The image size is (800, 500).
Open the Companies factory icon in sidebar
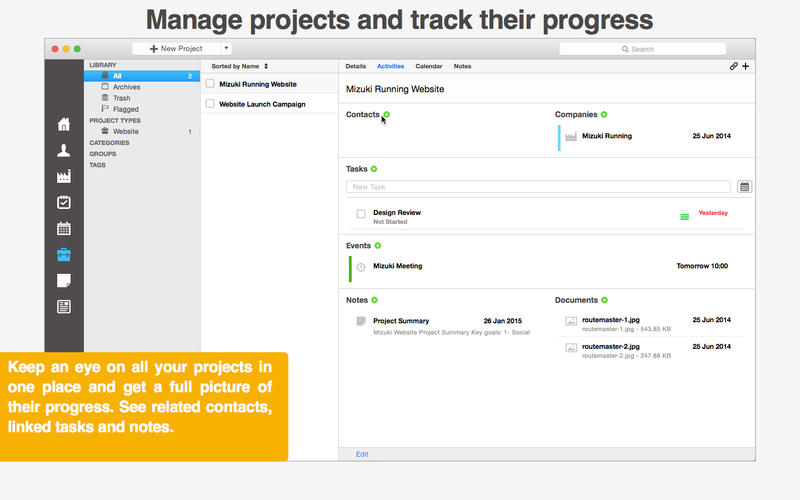64,176
